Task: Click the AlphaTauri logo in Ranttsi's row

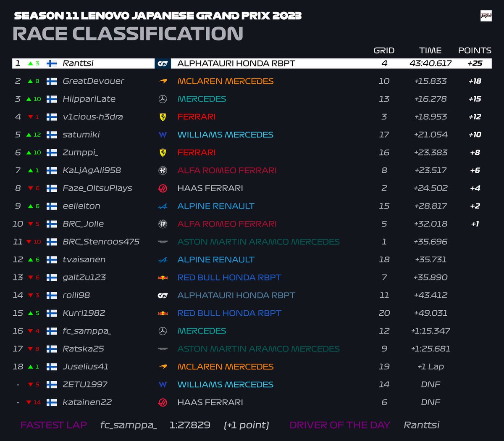Action: pos(163,63)
